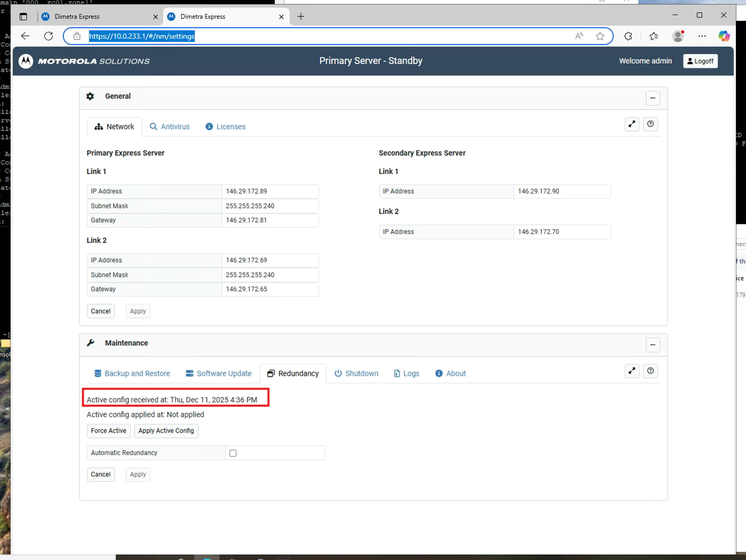
Task: Click Apply in Redundancy settings
Action: 138,474
